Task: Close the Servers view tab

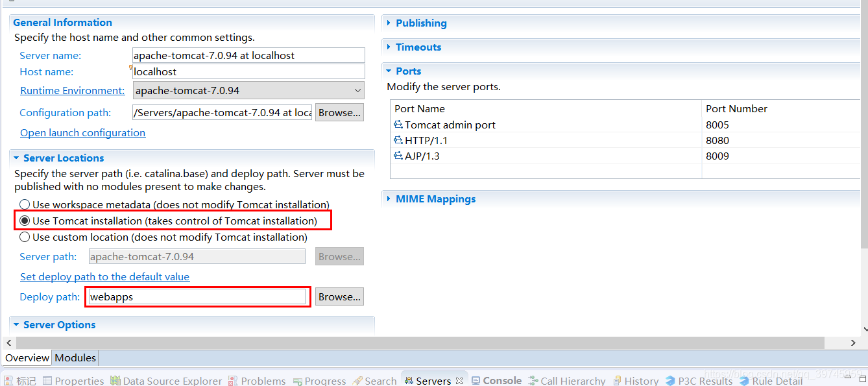Action: tap(459, 381)
